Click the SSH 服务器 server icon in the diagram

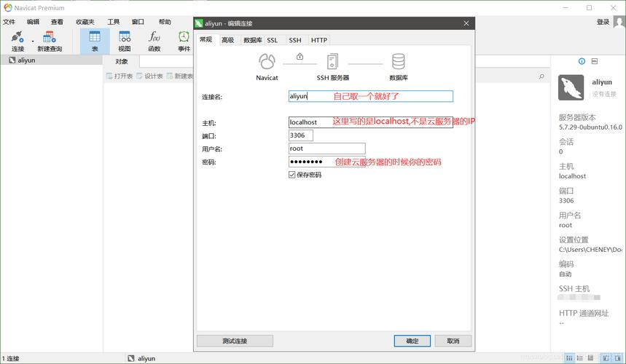tap(332, 62)
